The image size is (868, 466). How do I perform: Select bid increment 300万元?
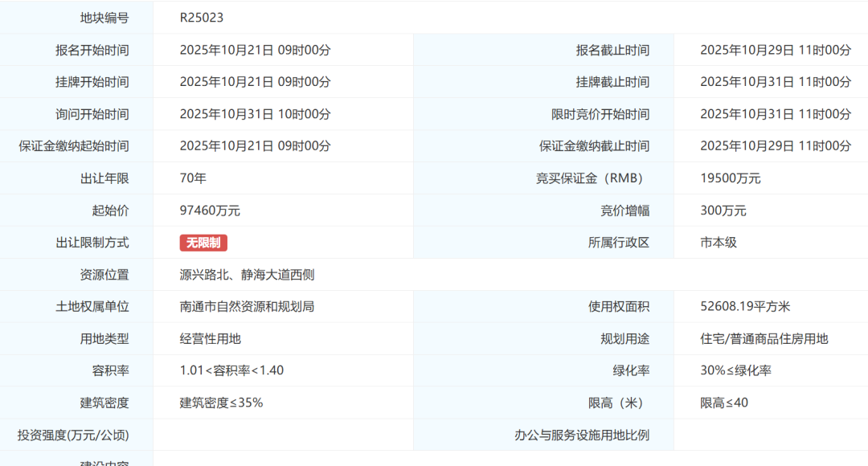(723, 211)
